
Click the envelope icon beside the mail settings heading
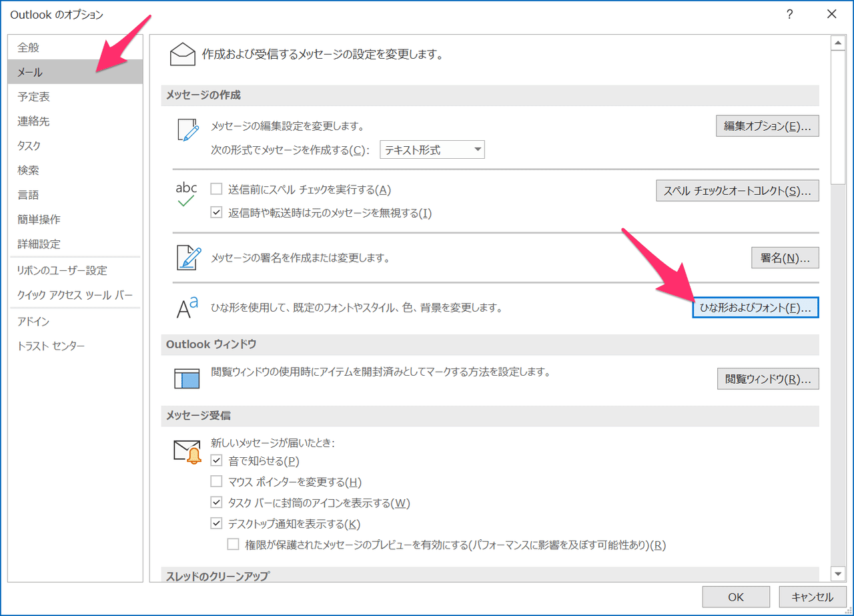[x=183, y=53]
